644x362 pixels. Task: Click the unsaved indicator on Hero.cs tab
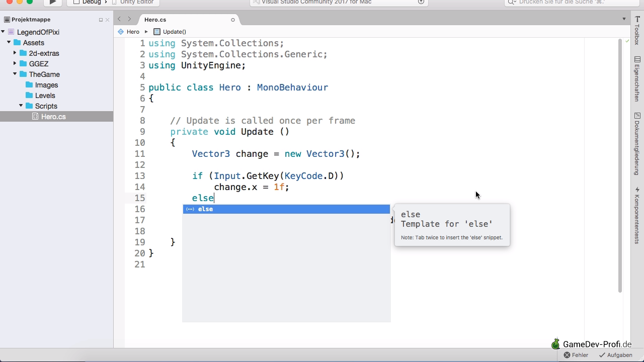pos(232,20)
